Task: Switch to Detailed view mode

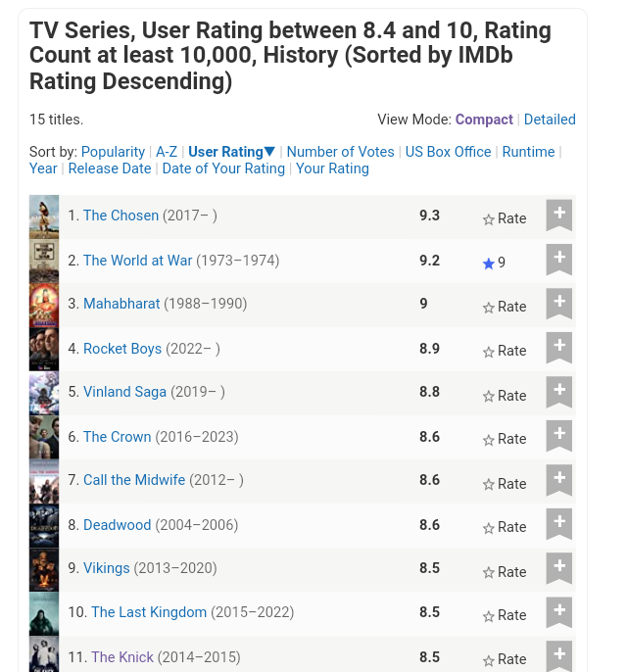Action: pos(550,120)
